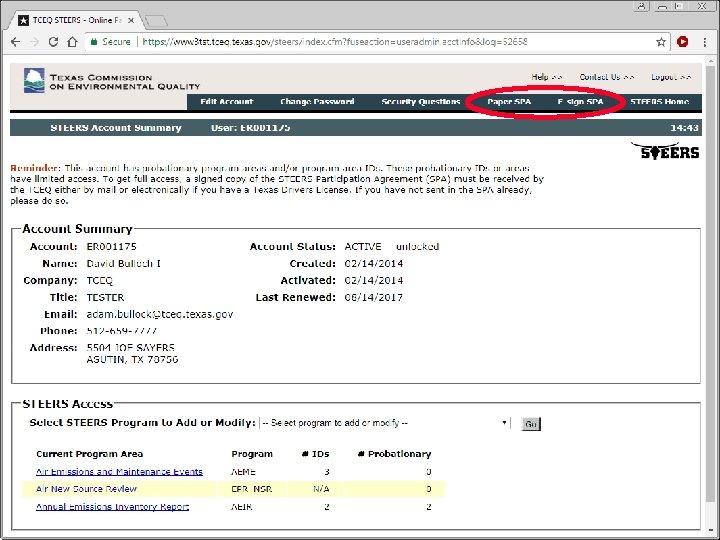Open the Annual Emissions Inventory Report link
This screenshot has width=720, height=540.
[x=112, y=507]
